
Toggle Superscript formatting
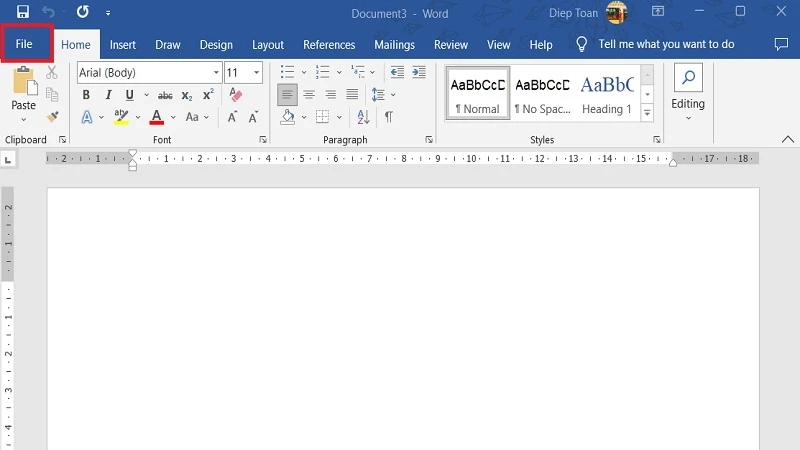pos(208,95)
